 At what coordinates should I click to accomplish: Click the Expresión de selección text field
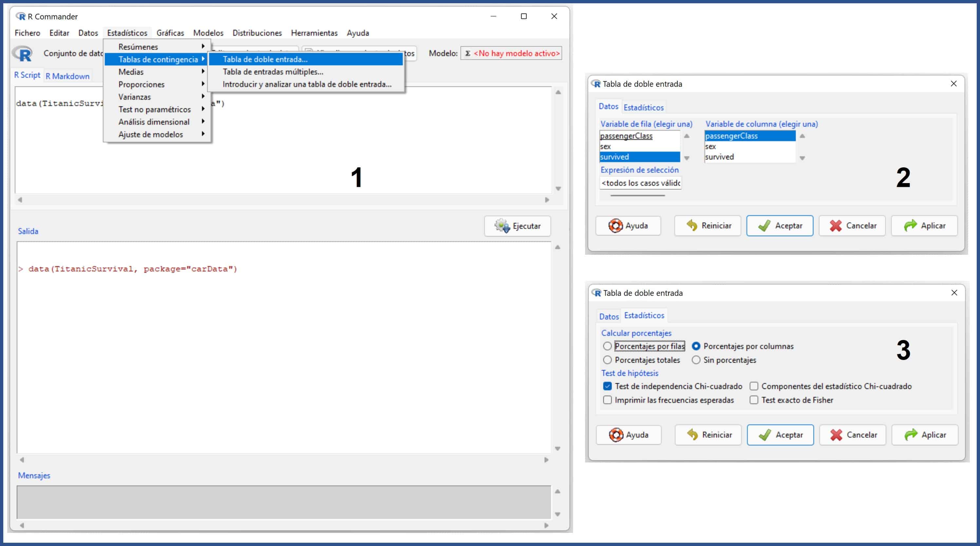click(x=640, y=183)
